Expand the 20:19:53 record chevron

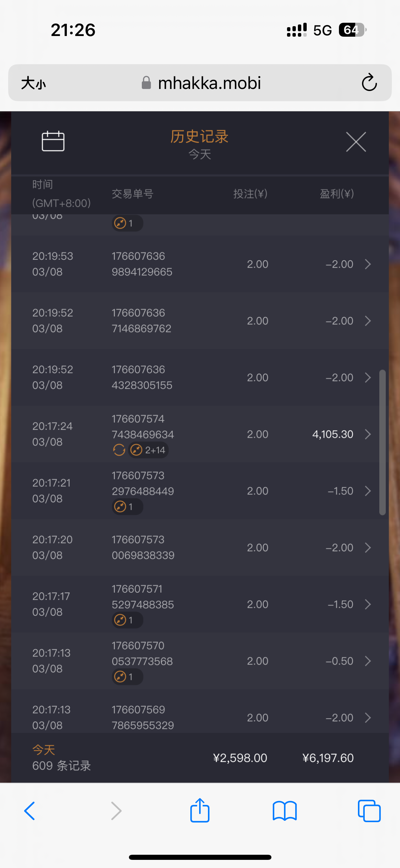point(368,264)
